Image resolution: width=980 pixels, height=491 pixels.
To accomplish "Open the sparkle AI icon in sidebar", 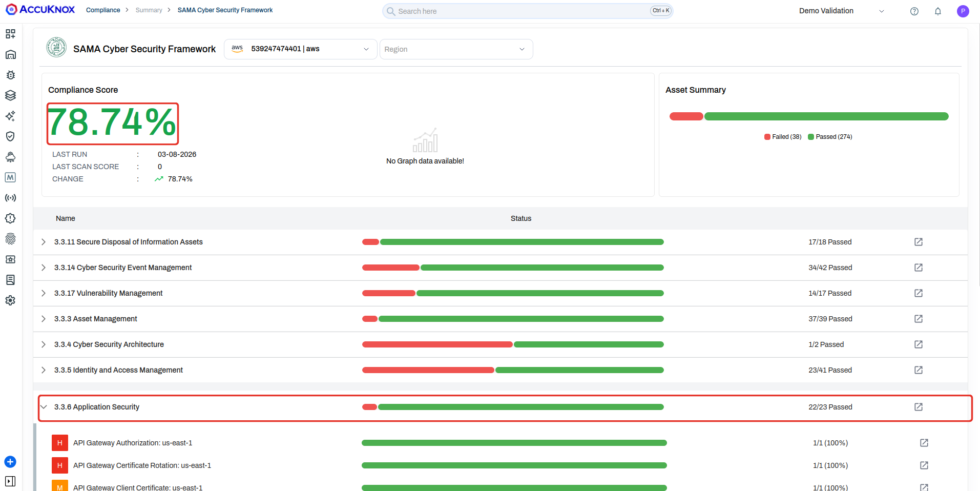I will pyautogui.click(x=10, y=116).
